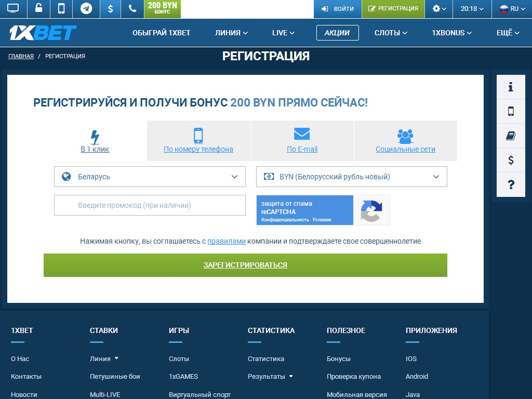The image size is (532, 399).
Task: Switch to По номеру телефона tab
Action: point(198,141)
